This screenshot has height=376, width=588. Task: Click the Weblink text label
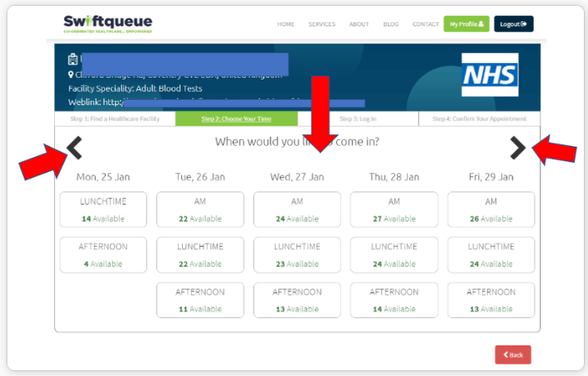pos(84,102)
